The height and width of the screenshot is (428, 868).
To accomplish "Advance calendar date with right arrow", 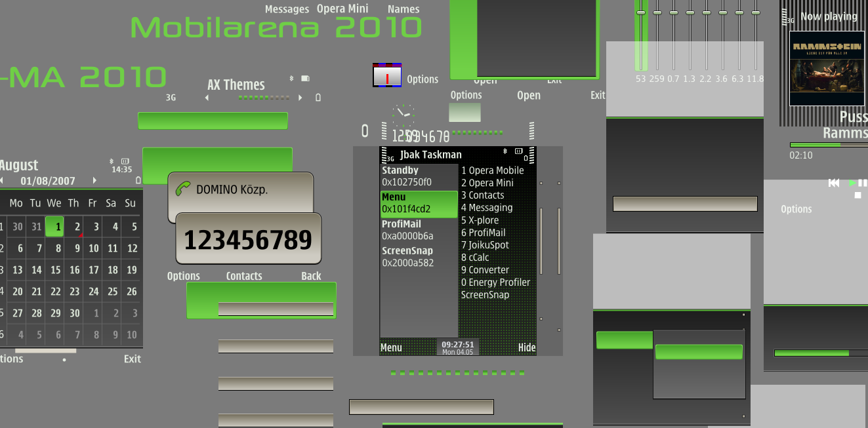I will pyautogui.click(x=94, y=180).
